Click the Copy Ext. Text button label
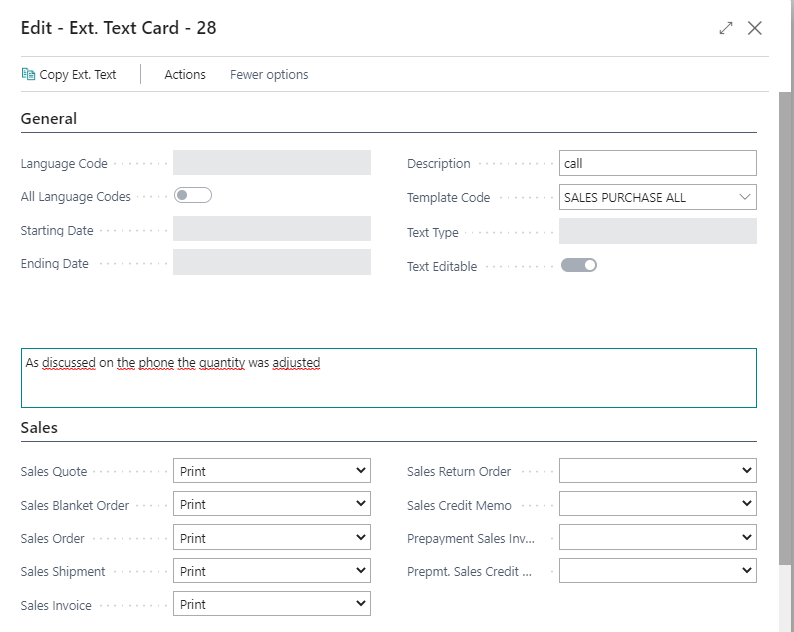The height and width of the screenshot is (632, 794). coord(77,74)
